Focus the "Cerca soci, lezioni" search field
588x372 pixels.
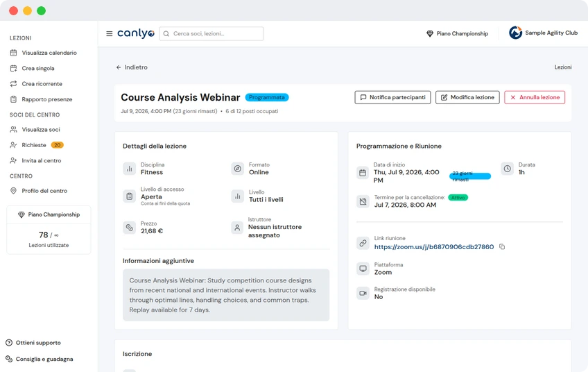211,34
